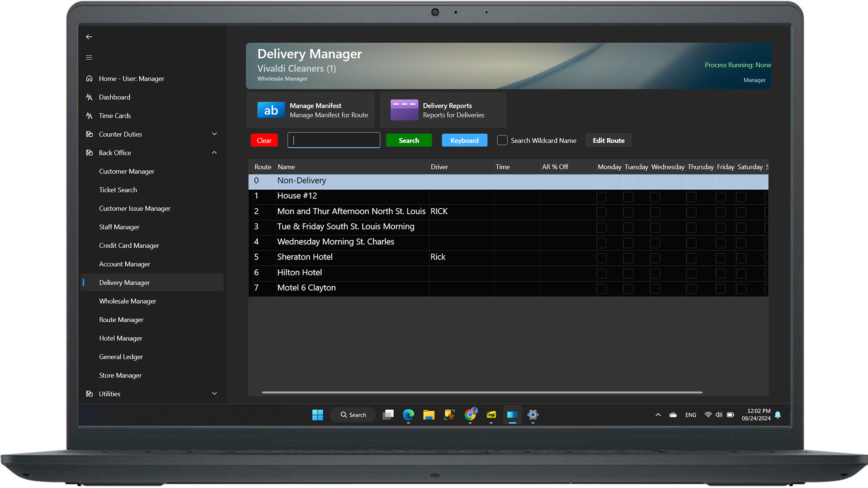Expand the Utilities section chevron
The height and width of the screenshot is (488, 868).
tap(214, 394)
